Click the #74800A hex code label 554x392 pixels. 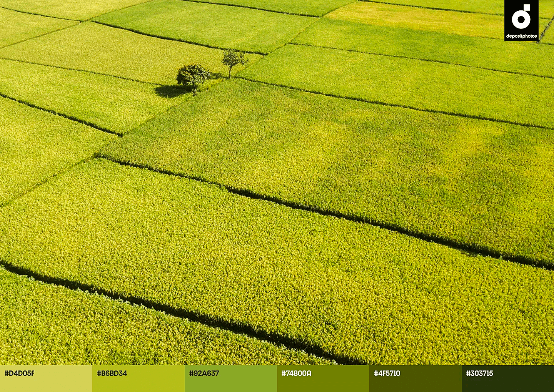click(x=296, y=373)
